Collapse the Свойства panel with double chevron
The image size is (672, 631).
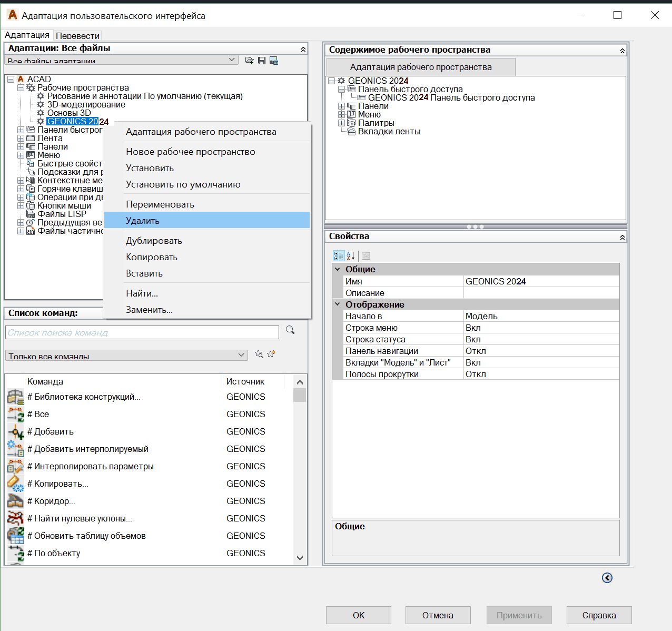coord(622,237)
